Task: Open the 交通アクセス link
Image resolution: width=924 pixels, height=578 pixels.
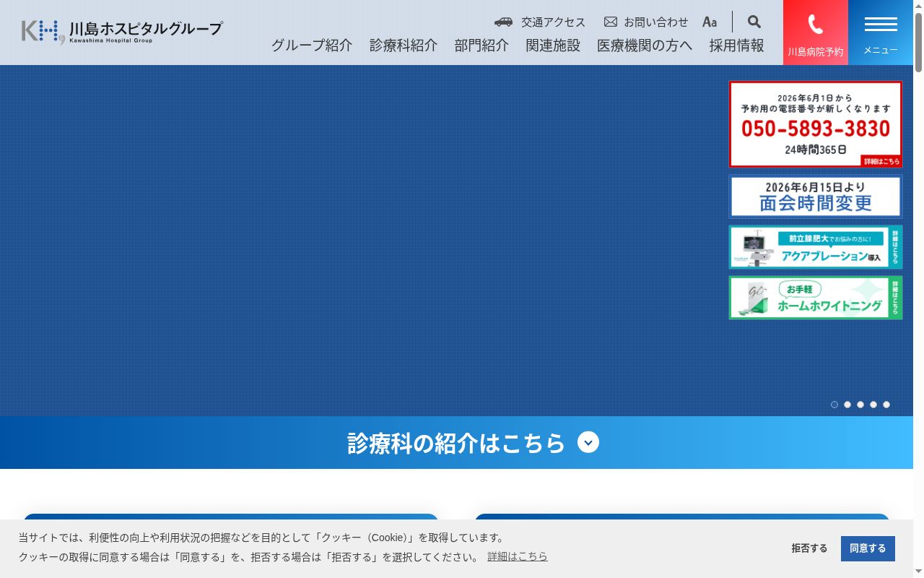Action: click(554, 22)
